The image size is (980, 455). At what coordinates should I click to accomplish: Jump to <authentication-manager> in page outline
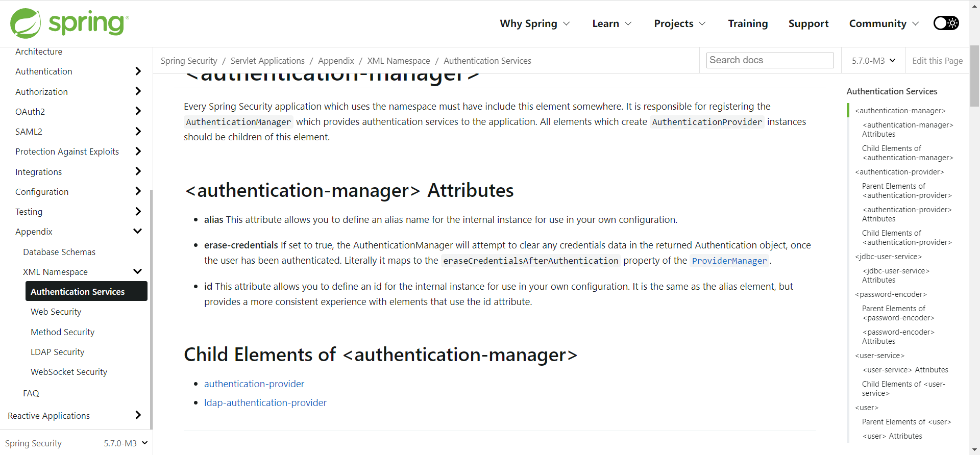click(x=900, y=111)
